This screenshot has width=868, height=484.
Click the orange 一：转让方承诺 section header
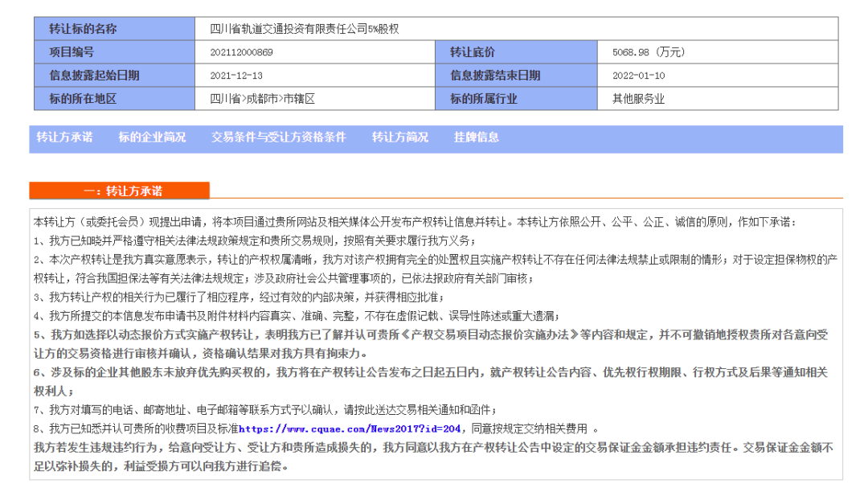pos(118,191)
